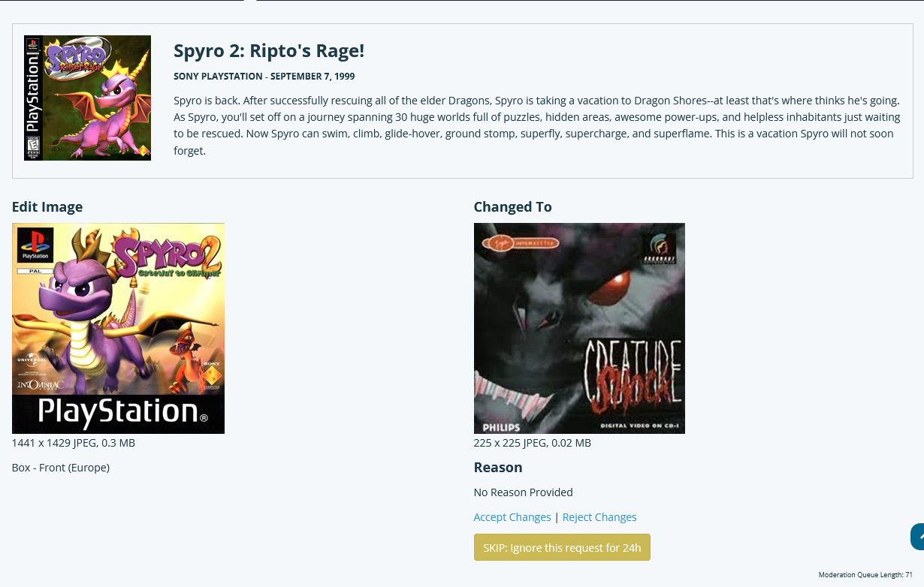
Task: Click the Changed To heading
Action: pos(513,207)
